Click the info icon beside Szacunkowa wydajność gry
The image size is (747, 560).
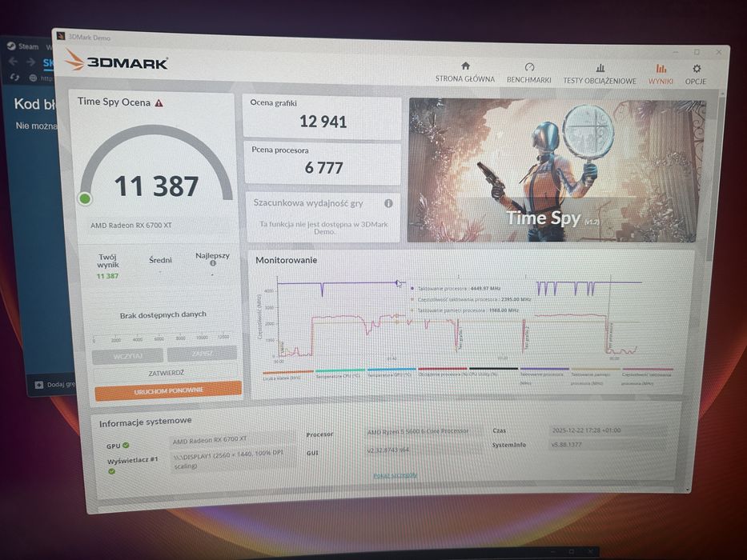pyautogui.click(x=389, y=203)
